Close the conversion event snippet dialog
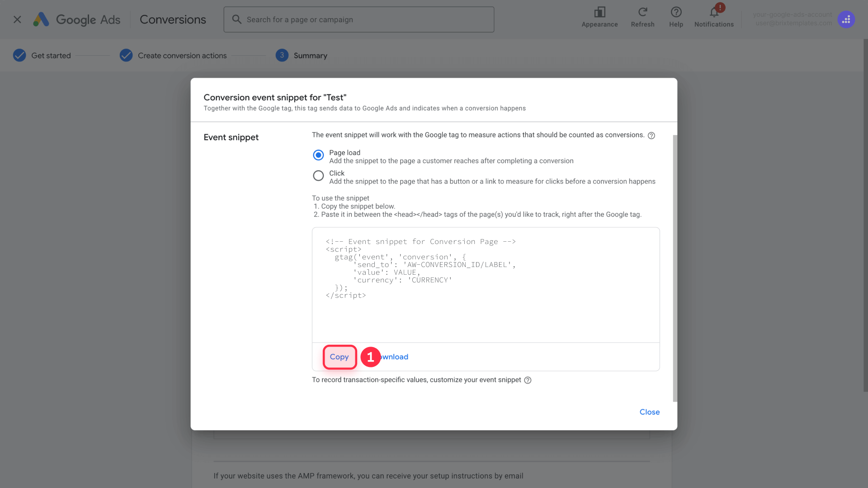The width and height of the screenshot is (868, 488). 650,412
